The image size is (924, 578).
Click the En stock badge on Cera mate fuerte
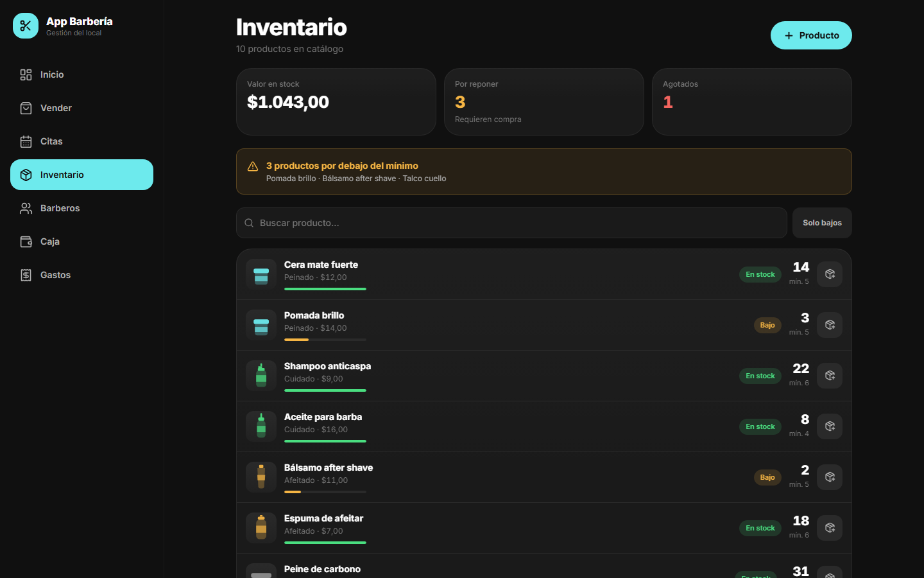pos(760,274)
